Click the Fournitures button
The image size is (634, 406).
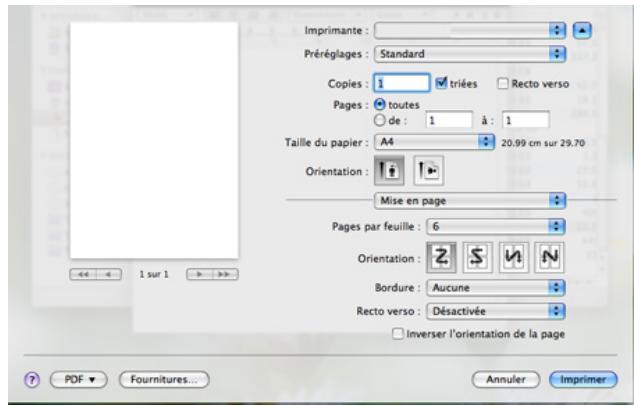tap(164, 380)
